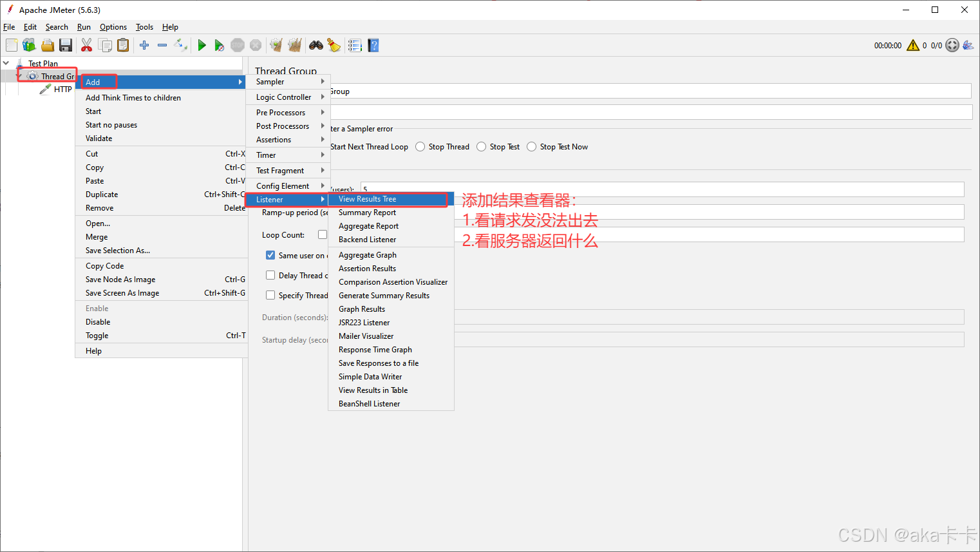Open Search with binoculars icon
Viewport: 980px width, 552px height.
coord(316,45)
